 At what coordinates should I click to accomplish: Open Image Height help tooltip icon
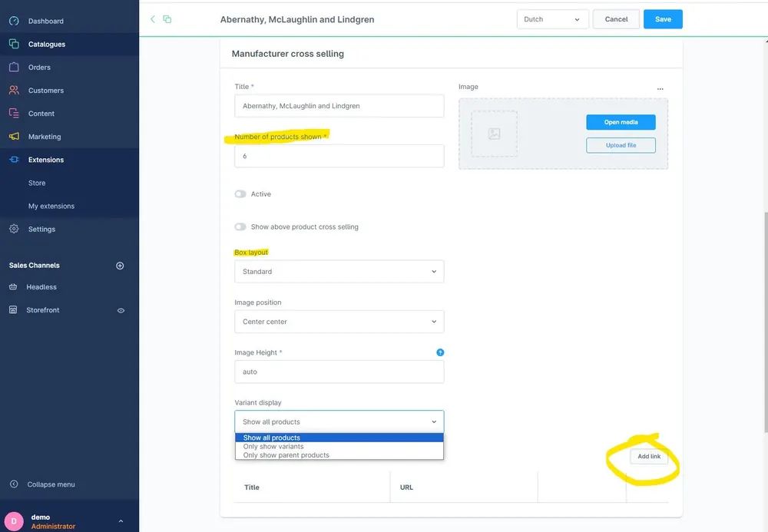[440, 352]
